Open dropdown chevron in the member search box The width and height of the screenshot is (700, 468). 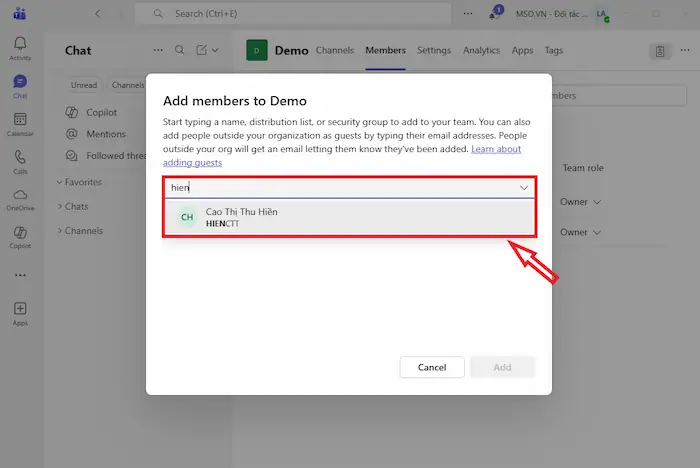click(523, 187)
